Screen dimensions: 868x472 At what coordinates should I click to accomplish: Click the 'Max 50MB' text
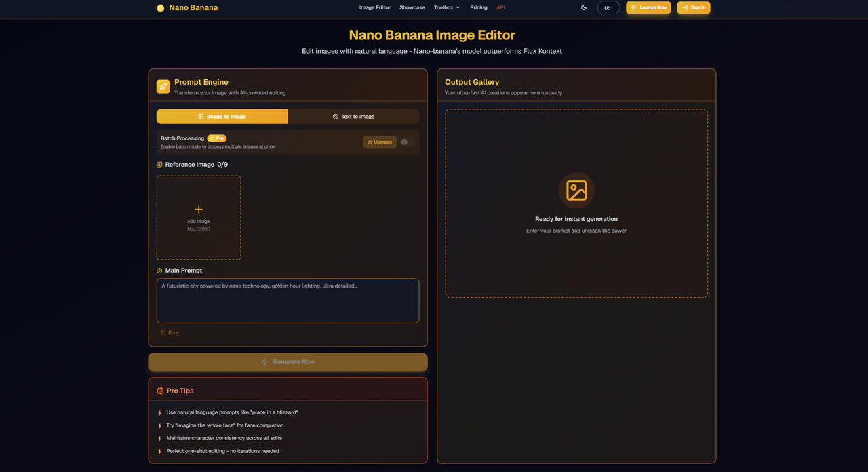click(x=199, y=229)
